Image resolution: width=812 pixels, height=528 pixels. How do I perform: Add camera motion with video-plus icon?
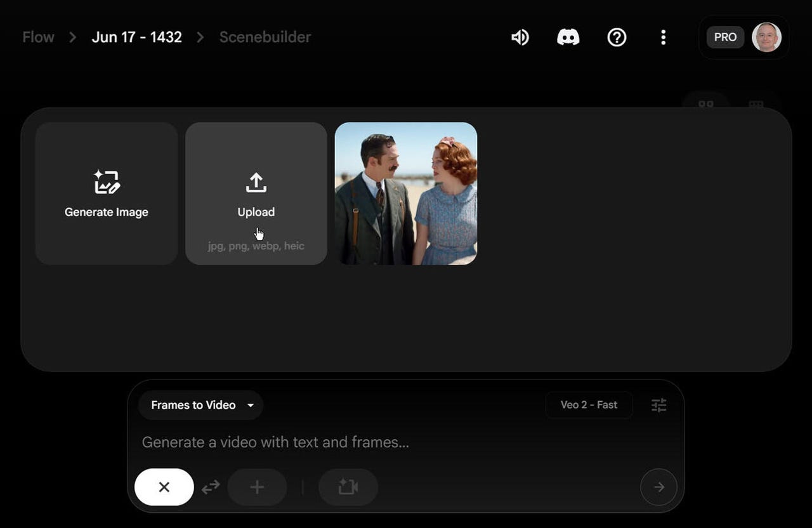click(348, 487)
